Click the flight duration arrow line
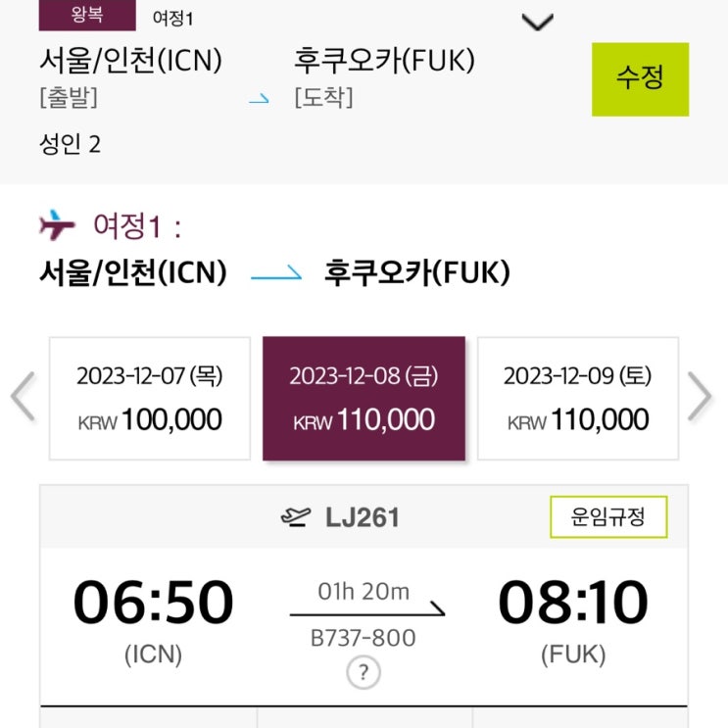Viewport: 728px width, 728px height. (366, 613)
